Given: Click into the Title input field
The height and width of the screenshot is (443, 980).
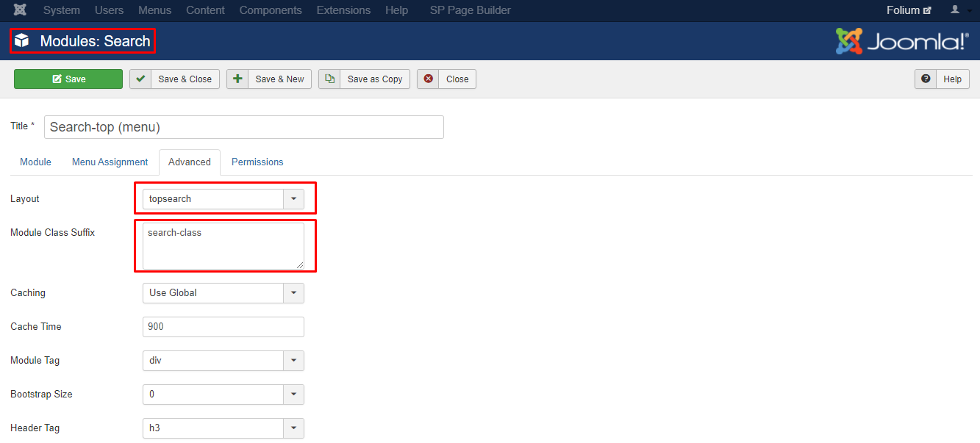Looking at the screenshot, I should pos(244,127).
